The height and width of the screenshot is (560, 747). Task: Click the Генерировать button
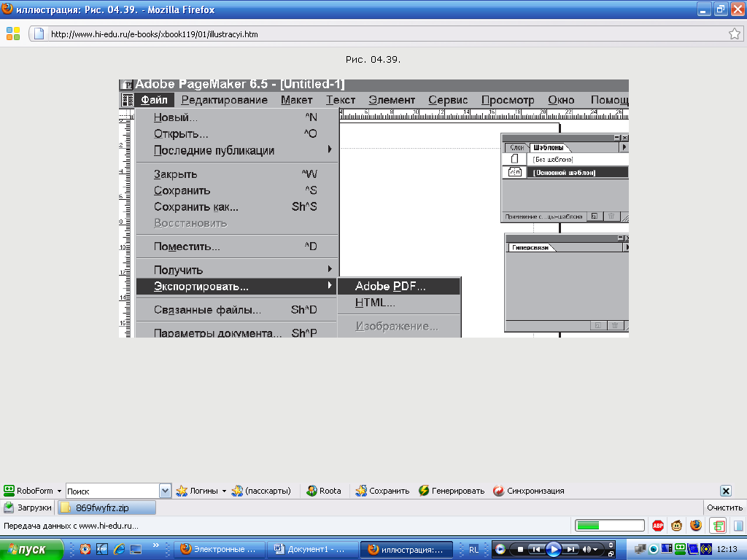[451, 491]
